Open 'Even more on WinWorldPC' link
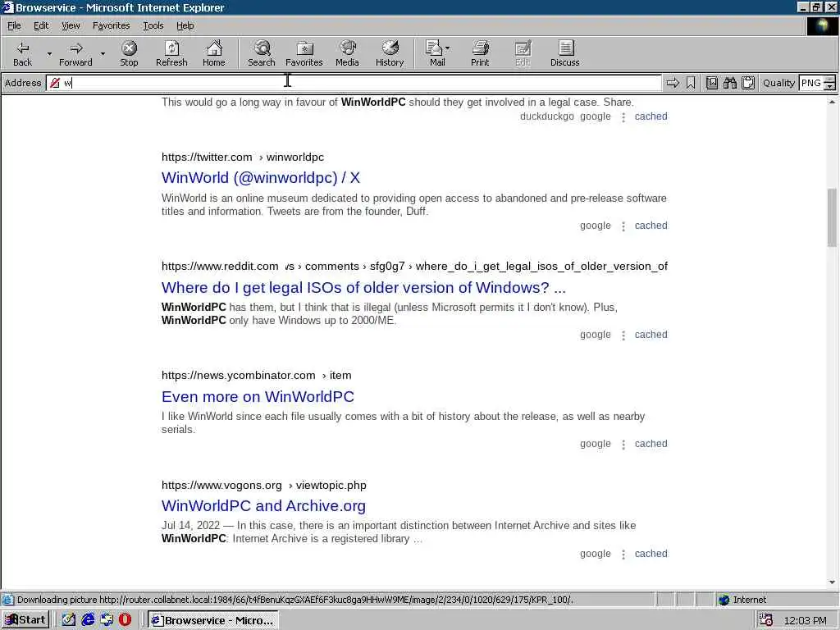 [258, 396]
